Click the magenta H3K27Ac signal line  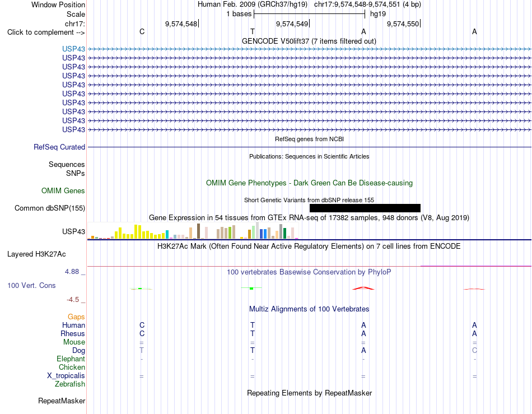coord(475,266)
